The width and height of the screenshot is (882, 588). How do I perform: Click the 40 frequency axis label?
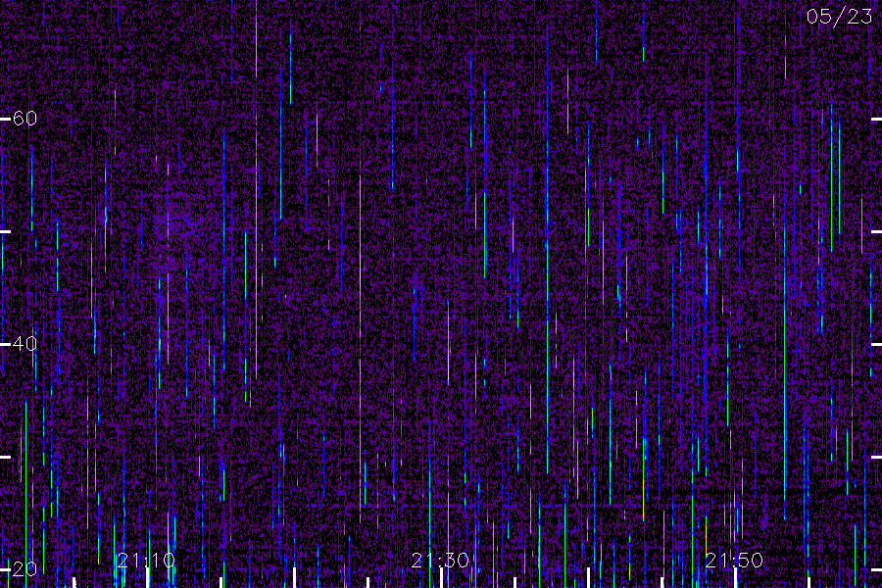(24, 344)
